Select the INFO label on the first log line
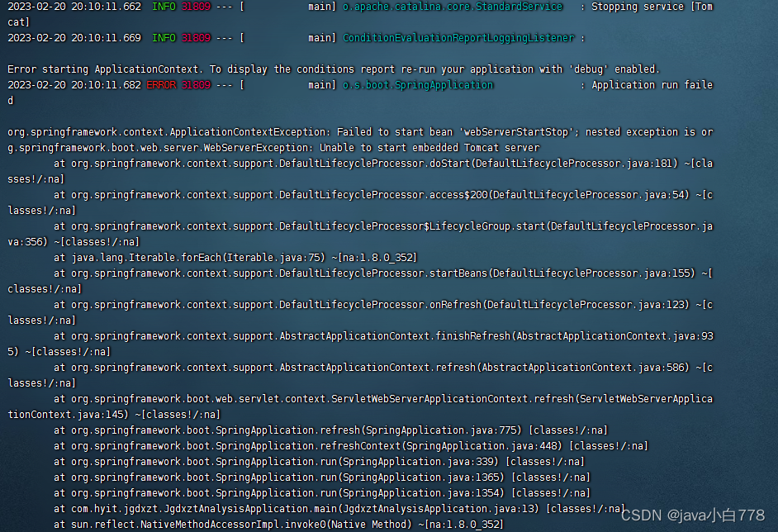 [163, 7]
